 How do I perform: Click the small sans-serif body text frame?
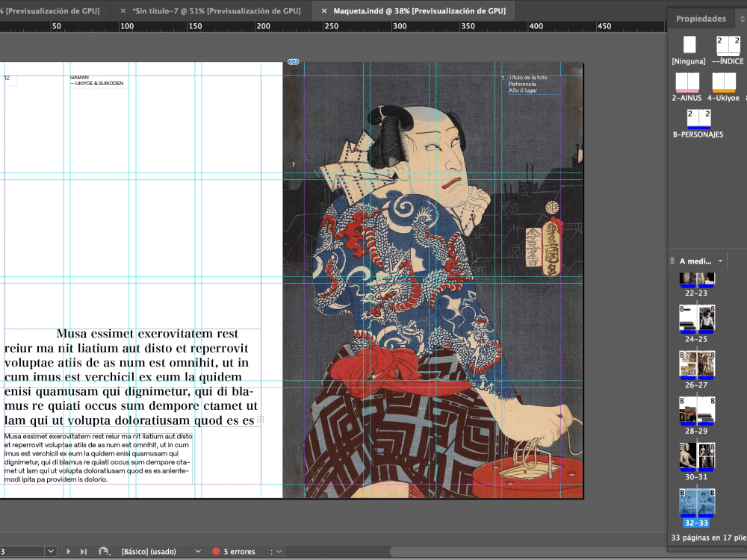(x=98, y=458)
